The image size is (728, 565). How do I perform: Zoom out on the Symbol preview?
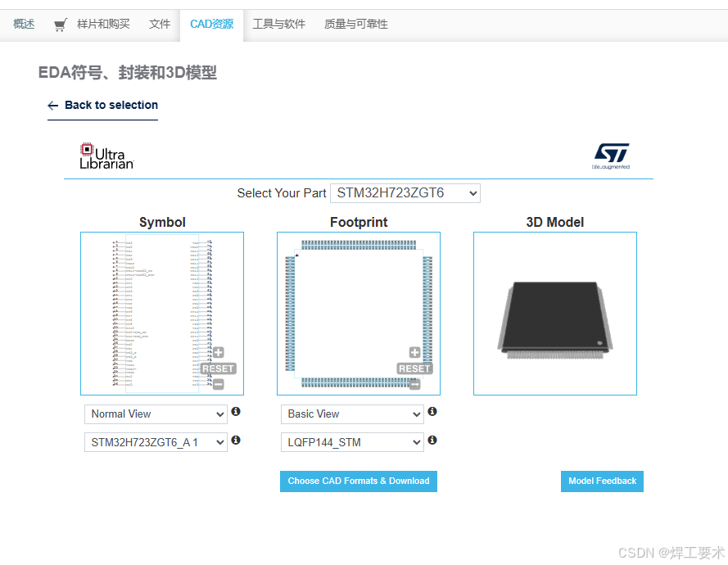[218, 384]
